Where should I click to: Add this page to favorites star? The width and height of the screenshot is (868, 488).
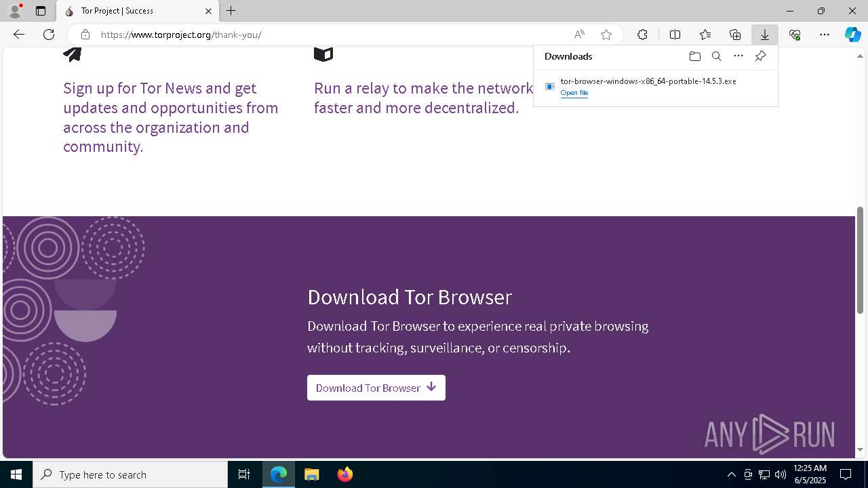[x=606, y=35]
